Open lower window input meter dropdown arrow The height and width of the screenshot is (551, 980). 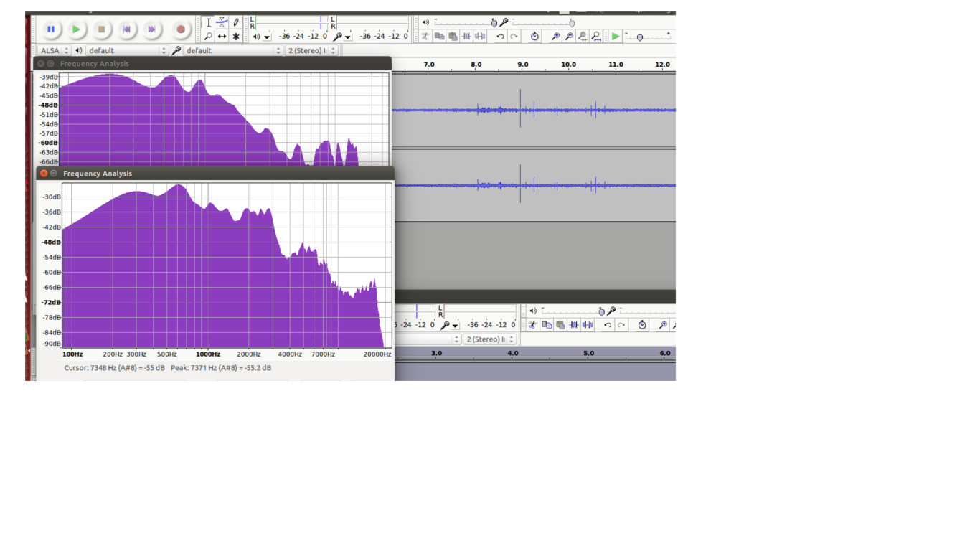(x=455, y=326)
